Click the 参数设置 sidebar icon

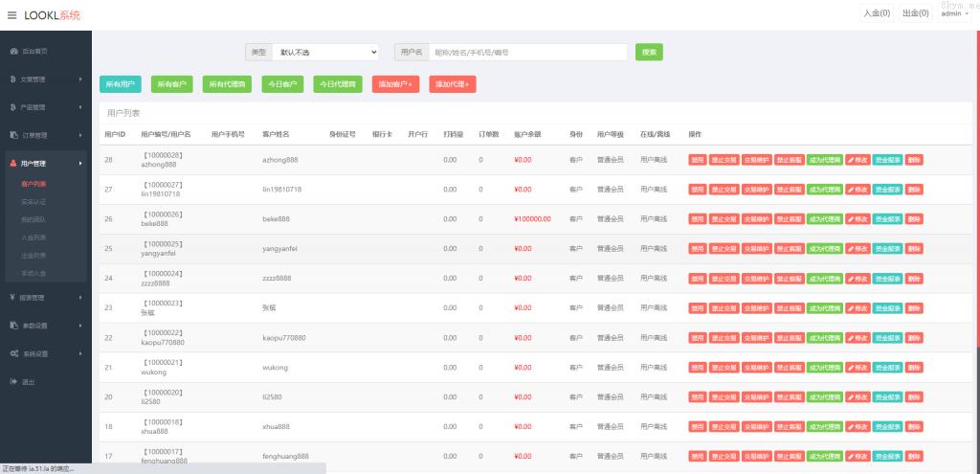point(13,326)
